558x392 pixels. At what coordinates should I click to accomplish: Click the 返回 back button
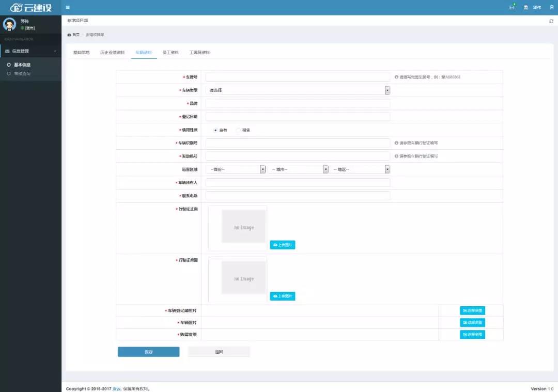219,352
